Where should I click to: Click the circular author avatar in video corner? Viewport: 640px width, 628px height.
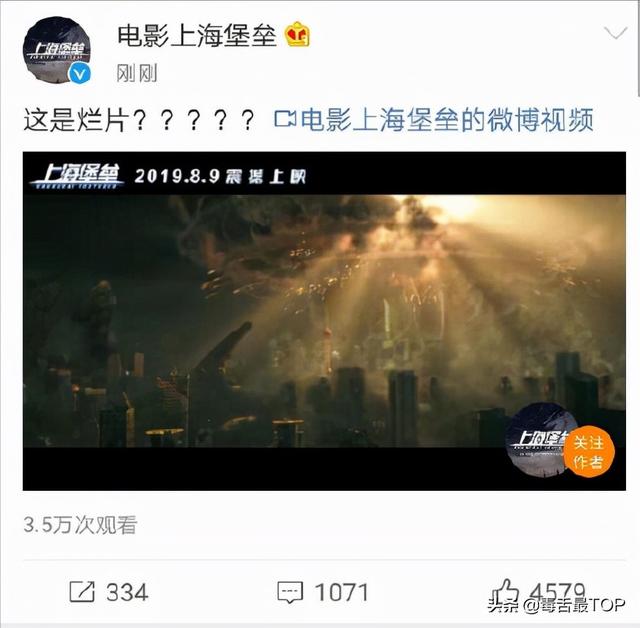coord(537,440)
